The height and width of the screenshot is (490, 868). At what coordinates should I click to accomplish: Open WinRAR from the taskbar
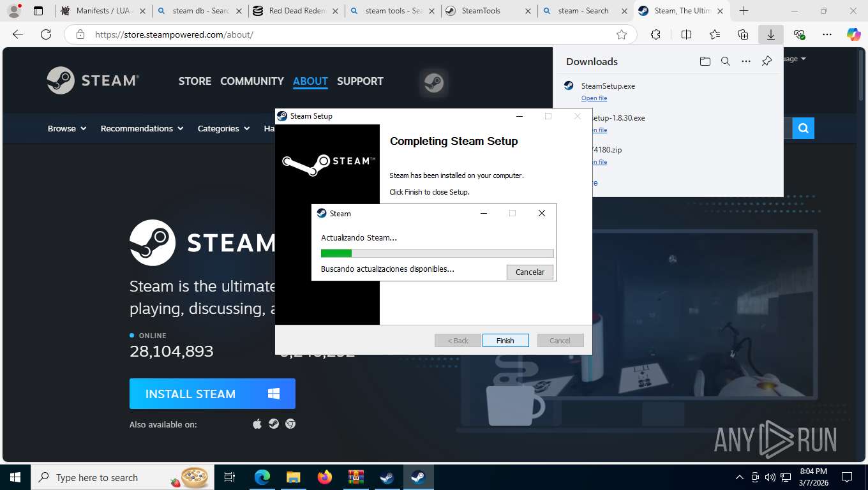pyautogui.click(x=356, y=477)
